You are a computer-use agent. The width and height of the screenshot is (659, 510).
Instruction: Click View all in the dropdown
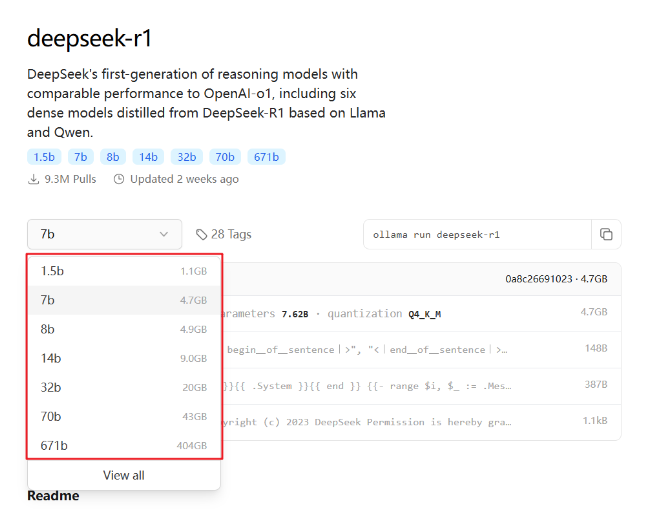(124, 475)
